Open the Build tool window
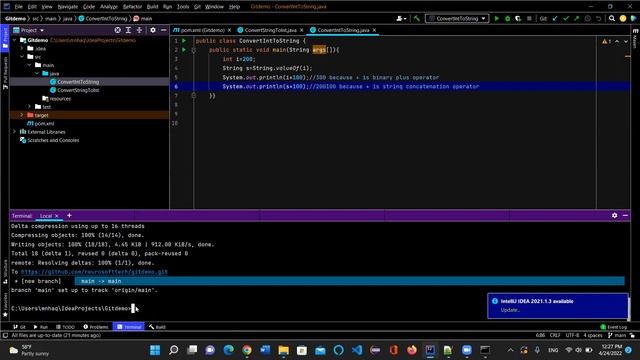The width and height of the screenshot is (640, 360). tap(157, 327)
